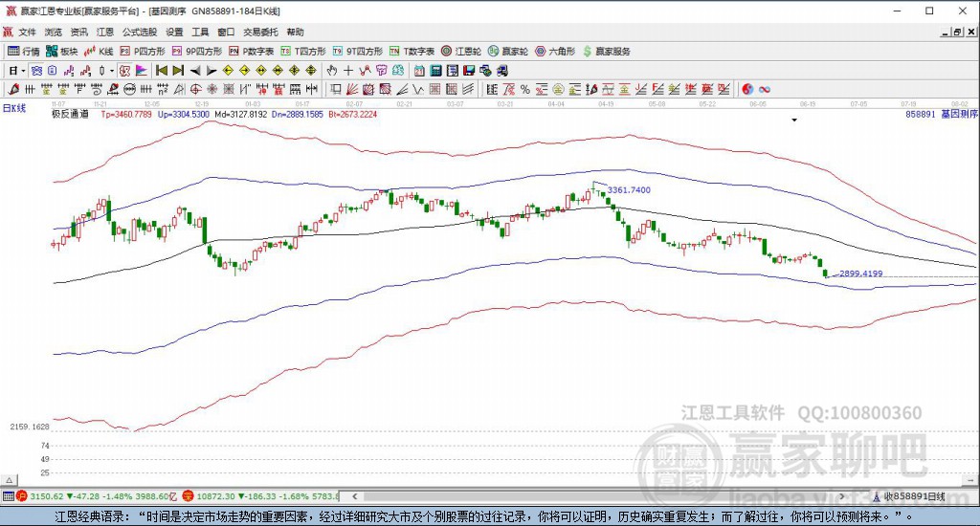Click the horizontal scrollbar left arrow
Viewport: 980px width, 526px height.
(x=354, y=496)
